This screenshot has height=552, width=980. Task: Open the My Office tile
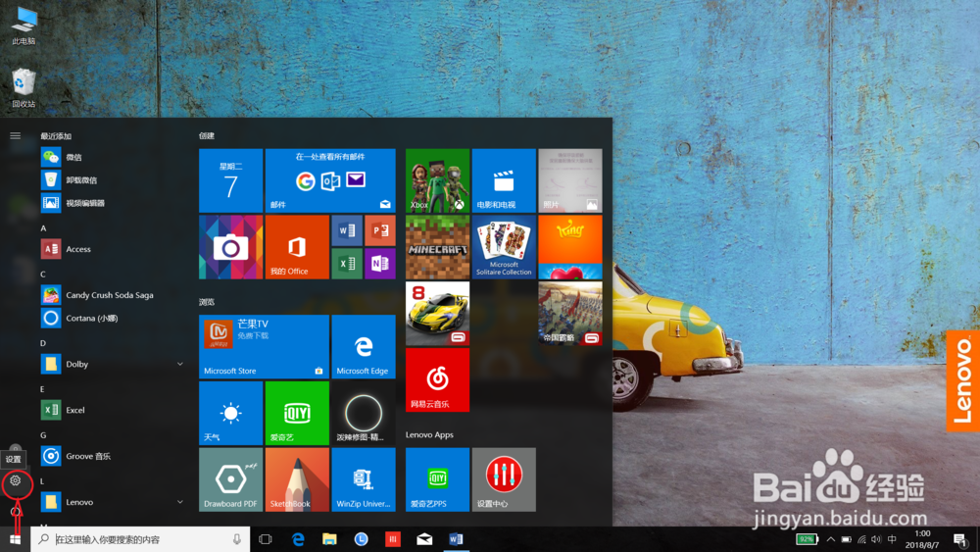pyautogui.click(x=297, y=247)
